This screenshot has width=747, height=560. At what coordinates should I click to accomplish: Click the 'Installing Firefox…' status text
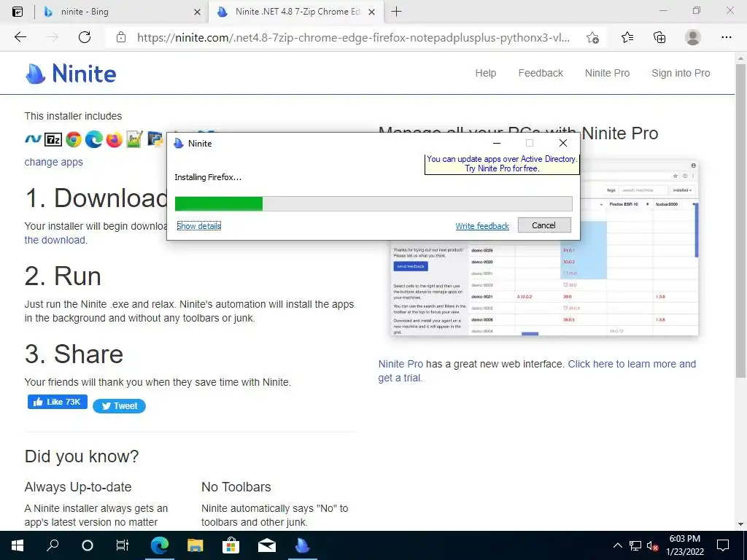tap(208, 177)
